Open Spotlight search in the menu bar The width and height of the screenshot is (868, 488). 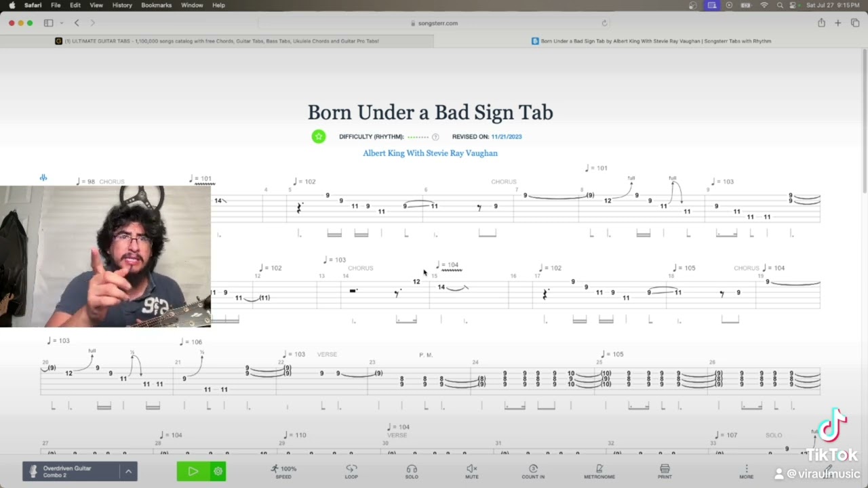(x=780, y=5)
